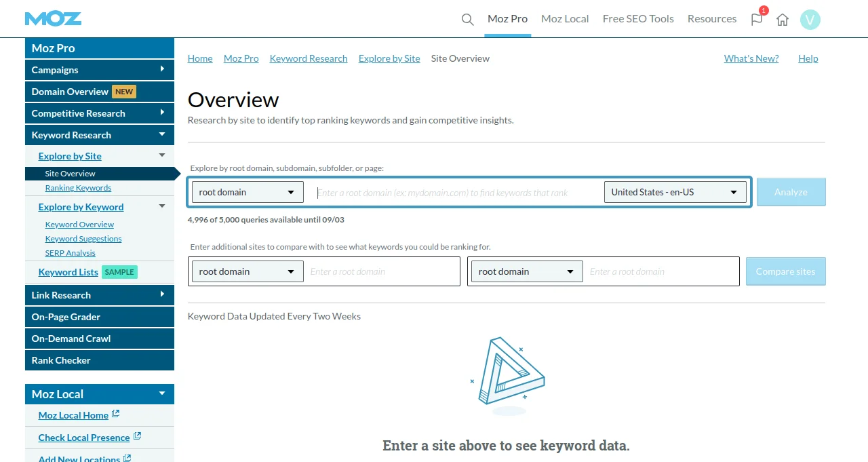Collapse the Moz Local sidebar arrow
Viewport: 868px width, 462px height.
(162, 393)
